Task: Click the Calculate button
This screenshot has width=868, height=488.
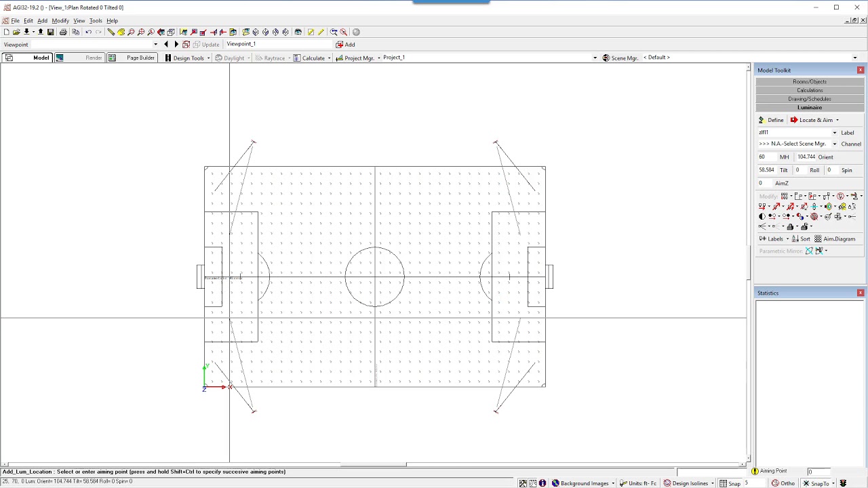Action: 309,58
